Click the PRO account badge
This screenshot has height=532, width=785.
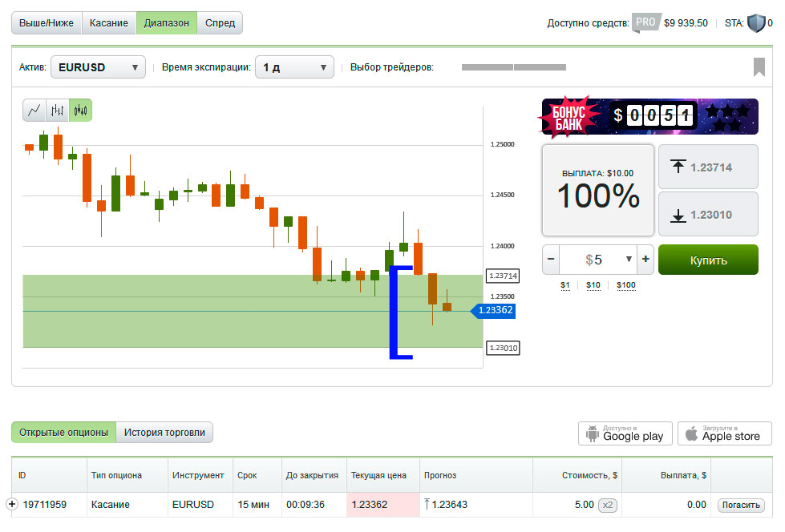(645, 22)
